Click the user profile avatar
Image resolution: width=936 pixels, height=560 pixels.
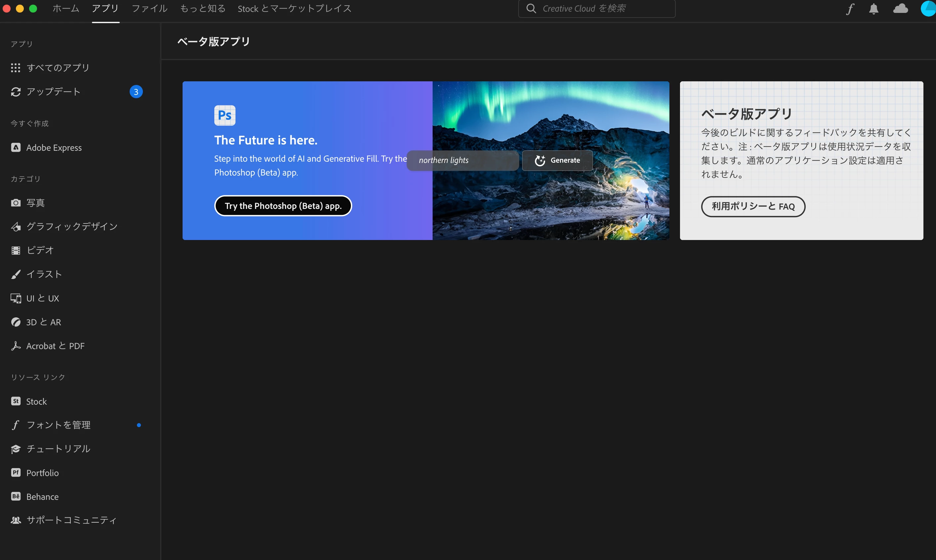pos(929,9)
